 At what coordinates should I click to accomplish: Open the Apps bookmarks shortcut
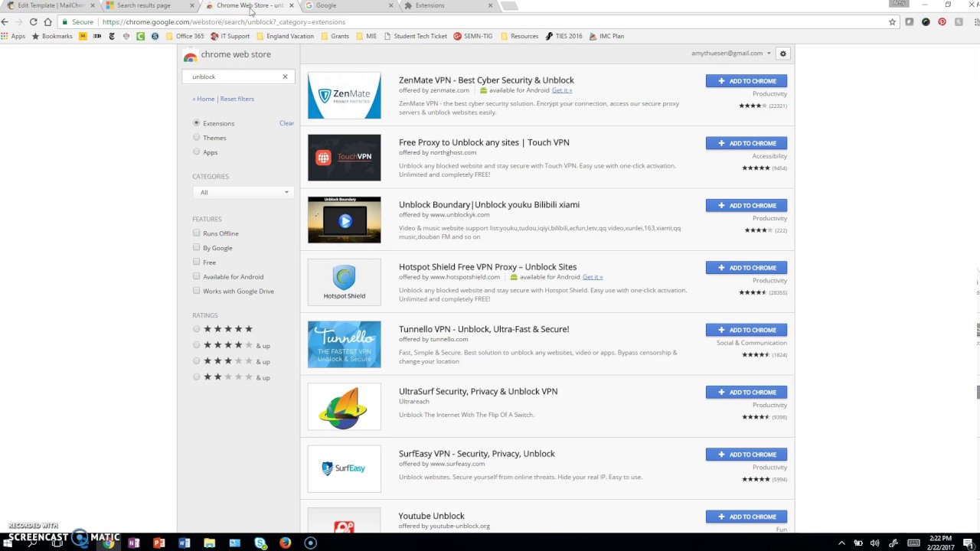click(13, 36)
